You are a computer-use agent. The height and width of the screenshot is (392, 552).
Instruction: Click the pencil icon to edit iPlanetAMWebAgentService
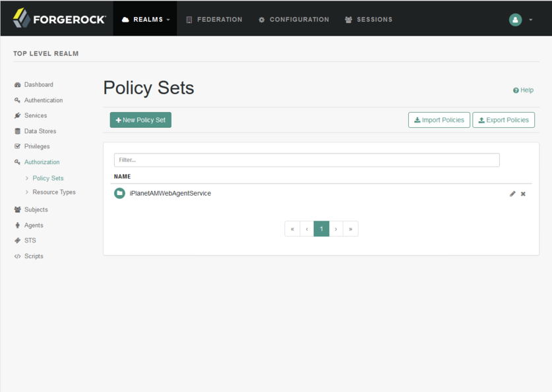tap(512, 194)
